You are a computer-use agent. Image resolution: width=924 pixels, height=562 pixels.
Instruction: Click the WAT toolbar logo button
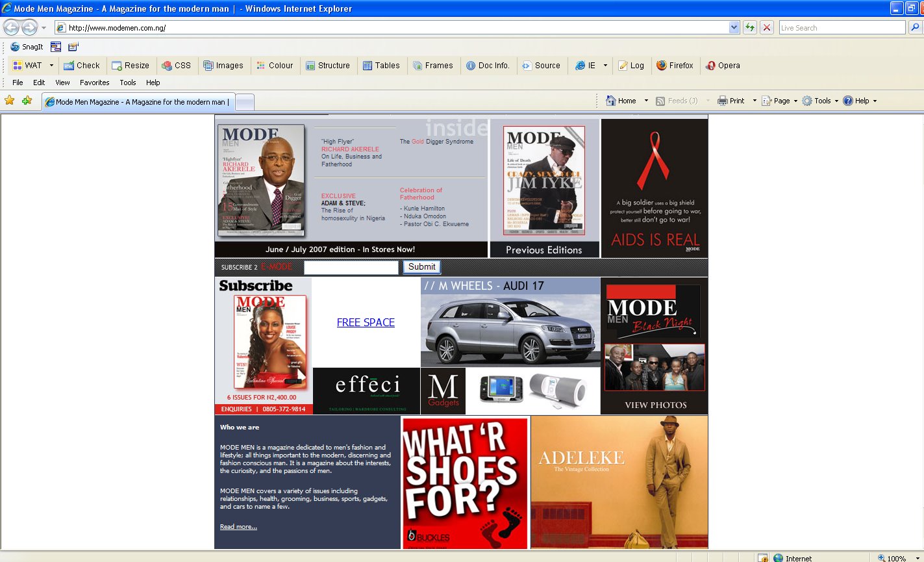click(27, 66)
